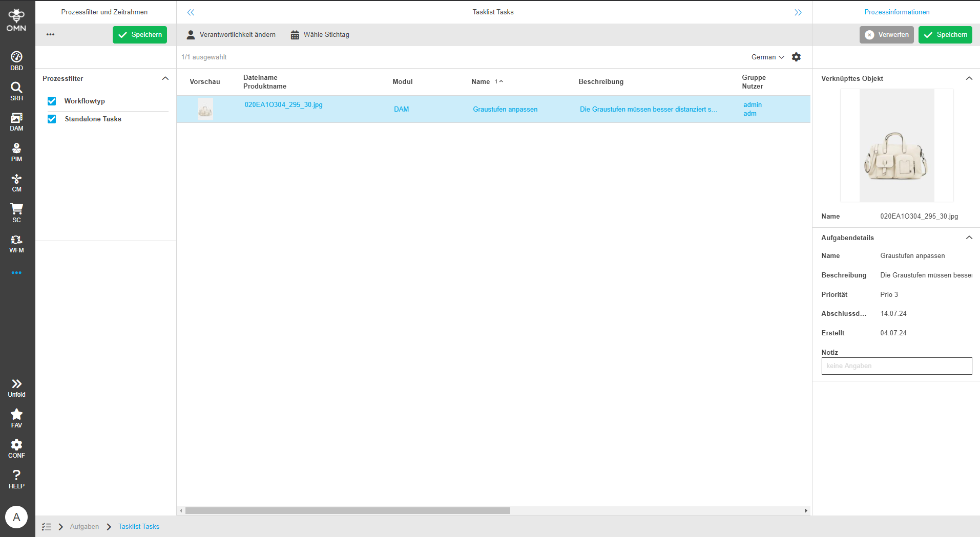The height and width of the screenshot is (537, 980).
Task: Select the Tasklist Tasks breadcrumb entry
Action: pyautogui.click(x=138, y=526)
